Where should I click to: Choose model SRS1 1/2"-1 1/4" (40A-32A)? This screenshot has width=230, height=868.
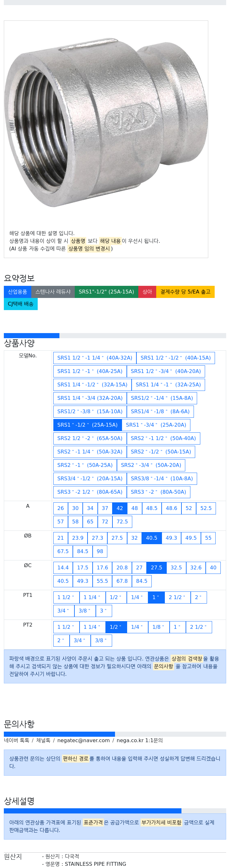95,358
